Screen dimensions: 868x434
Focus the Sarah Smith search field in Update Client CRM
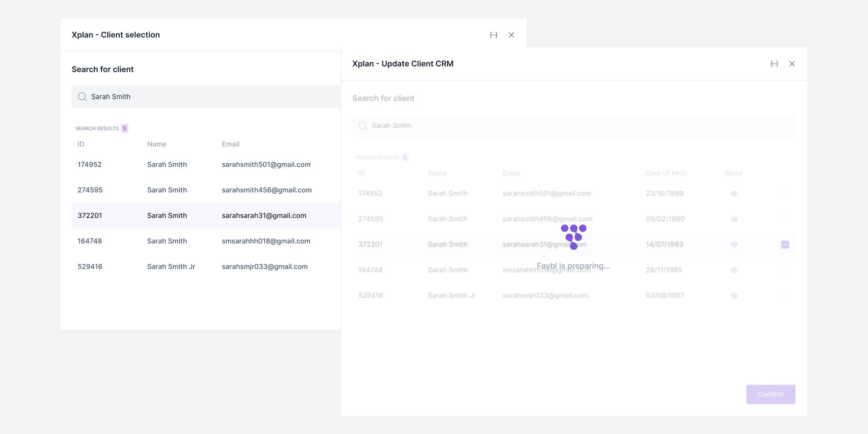574,126
